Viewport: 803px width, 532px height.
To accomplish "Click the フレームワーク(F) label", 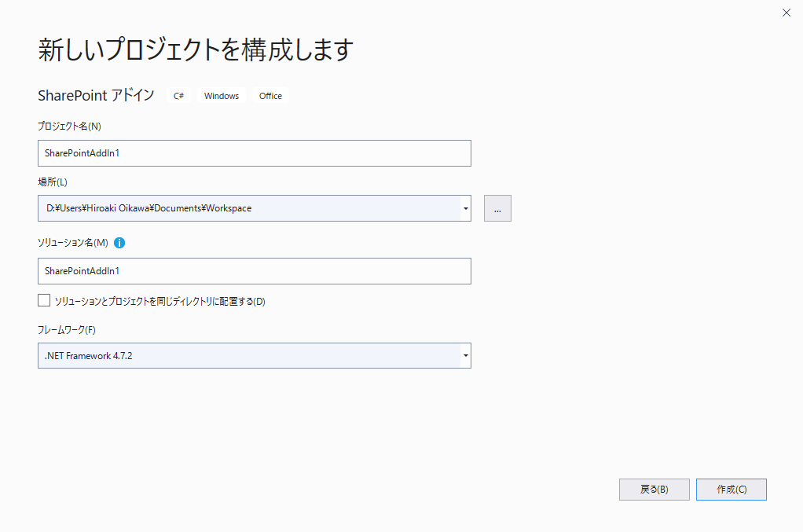I will pyautogui.click(x=67, y=329).
